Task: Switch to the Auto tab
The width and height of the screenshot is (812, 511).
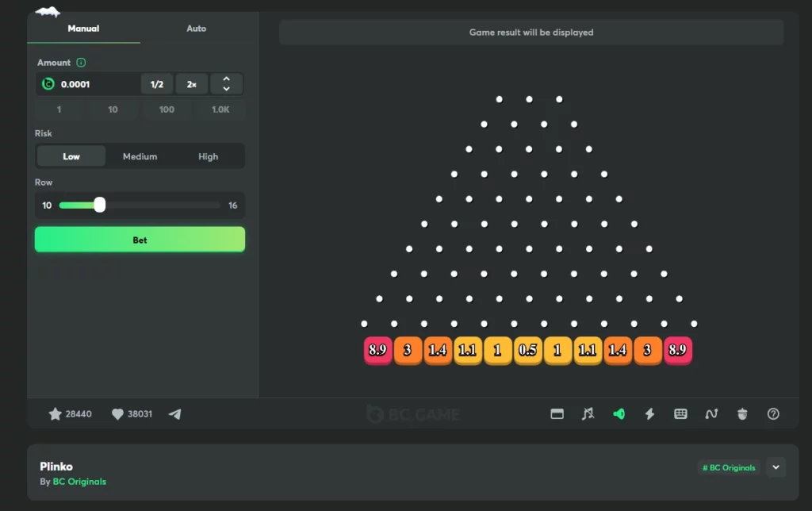Action: click(196, 29)
